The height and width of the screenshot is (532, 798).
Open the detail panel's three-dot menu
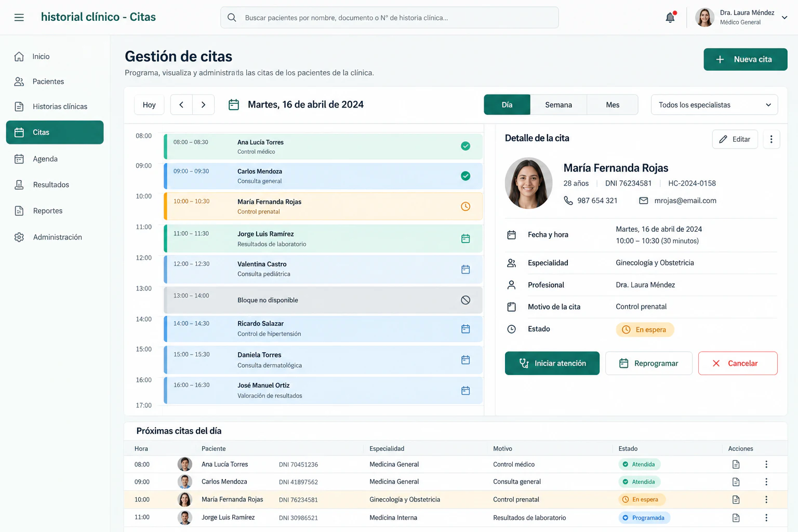point(771,139)
